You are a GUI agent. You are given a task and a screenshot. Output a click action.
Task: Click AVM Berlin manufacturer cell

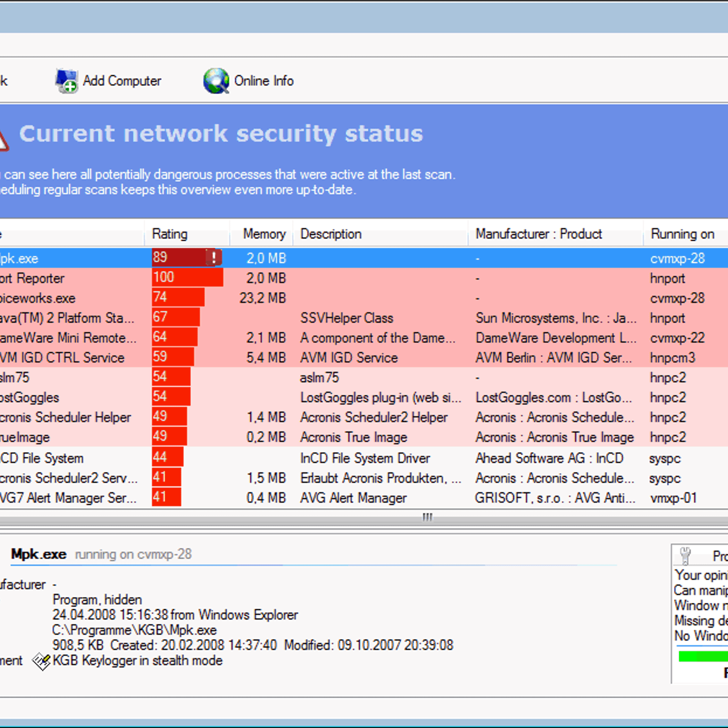pos(554,358)
